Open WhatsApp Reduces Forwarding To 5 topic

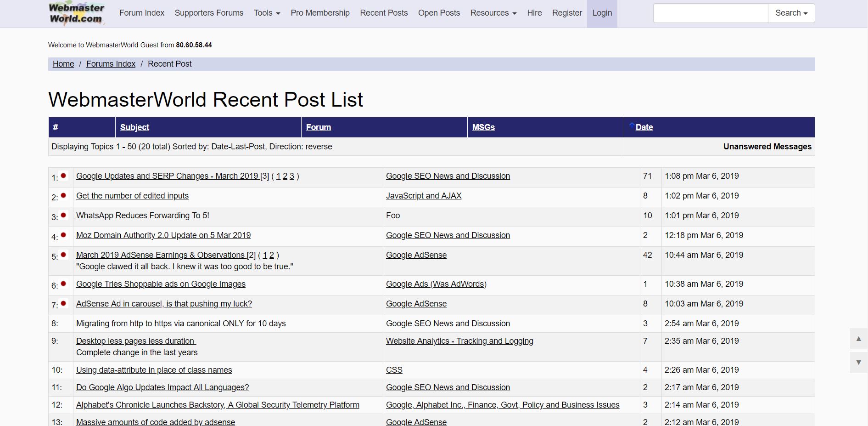(142, 216)
